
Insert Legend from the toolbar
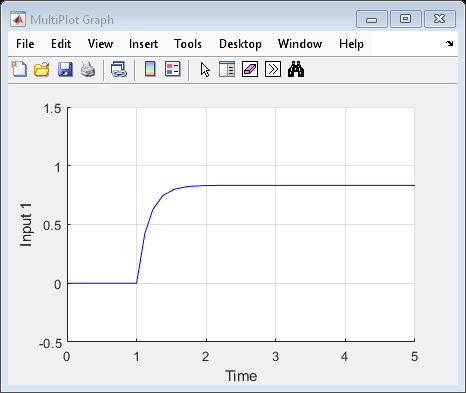[x=173, y=69]
